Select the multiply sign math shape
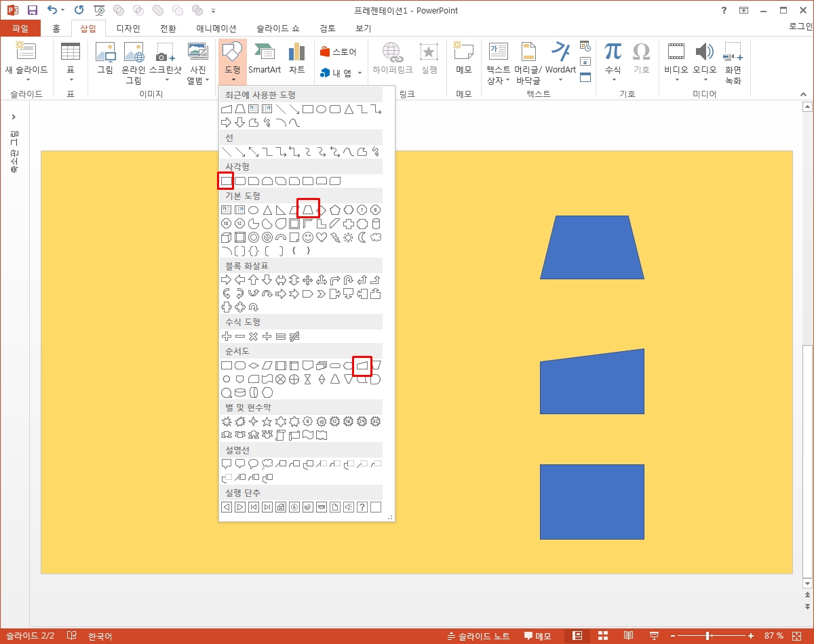This screenshot has width=814, height=644. tap(253, 336)
